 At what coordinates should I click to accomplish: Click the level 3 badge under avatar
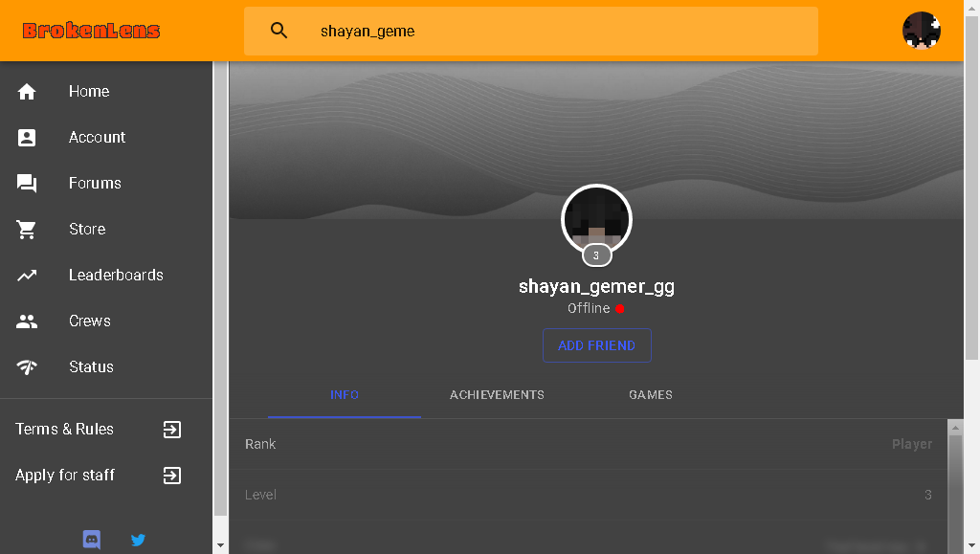coord(596,255)
